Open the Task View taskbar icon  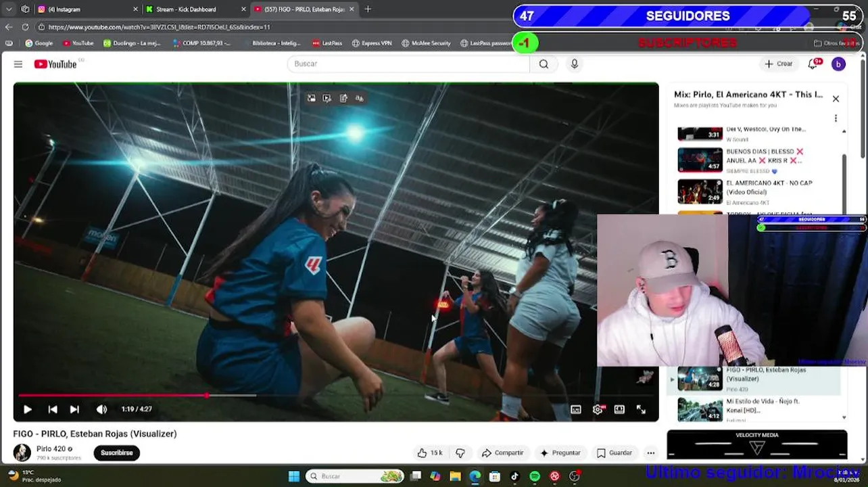tap(416, 476)
